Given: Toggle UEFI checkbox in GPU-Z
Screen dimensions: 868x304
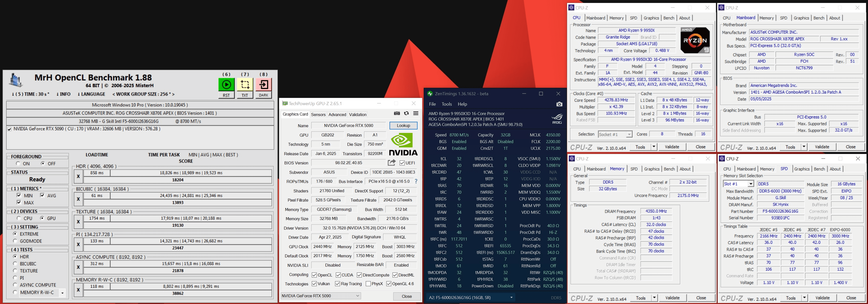Looking at the screenshot, I should click(x=402, y=163).
